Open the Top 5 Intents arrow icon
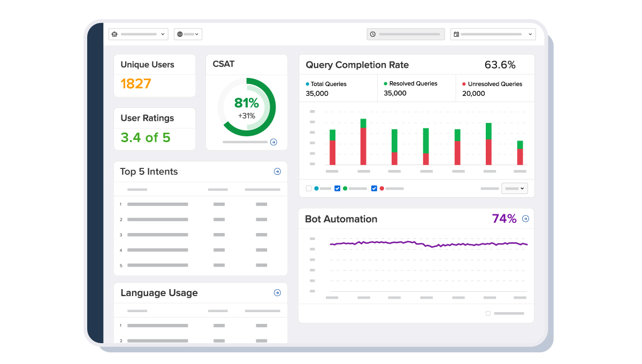642x364 pixels. (x=277, y=172)
